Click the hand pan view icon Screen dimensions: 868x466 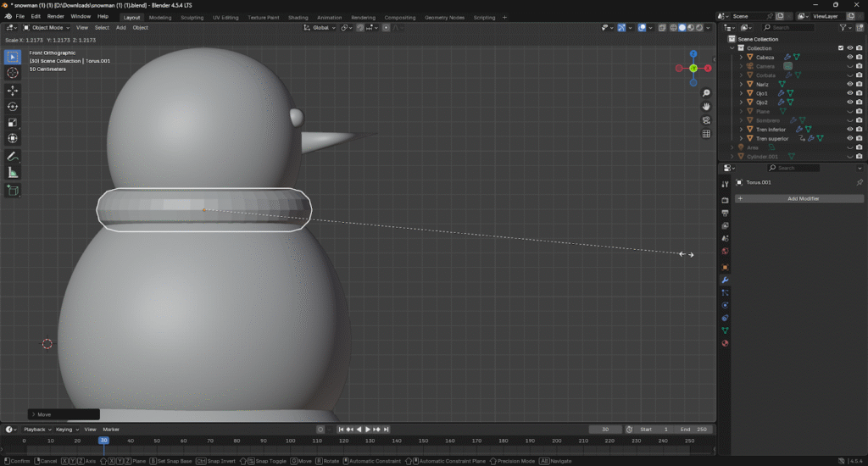(706, 106)
